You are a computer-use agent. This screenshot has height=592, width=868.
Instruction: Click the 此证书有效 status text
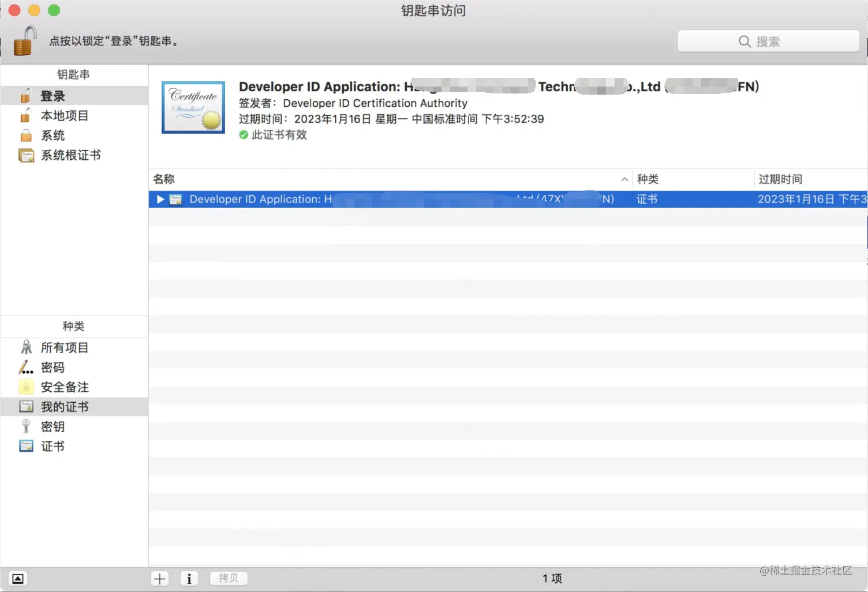coord(279,134)
